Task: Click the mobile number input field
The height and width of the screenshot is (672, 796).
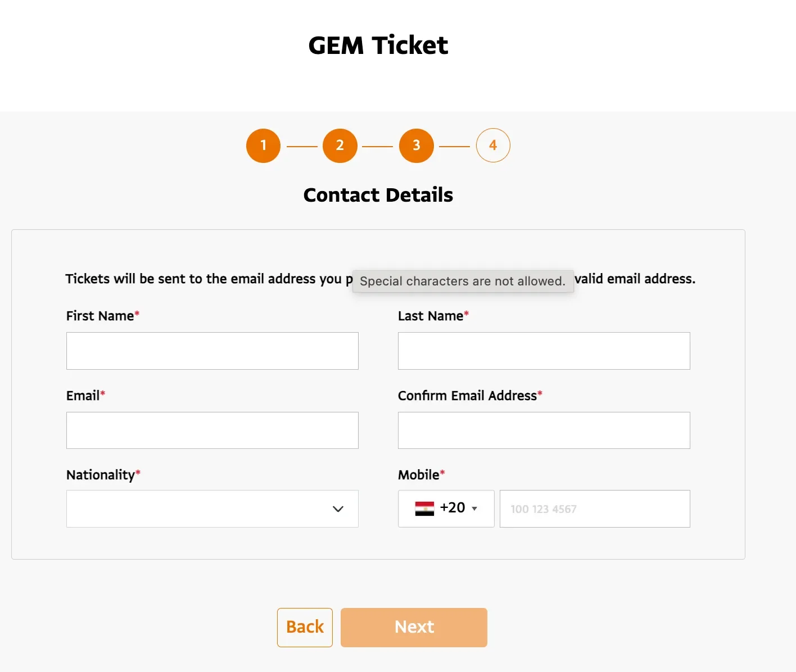Action: [x=594, y=509]
